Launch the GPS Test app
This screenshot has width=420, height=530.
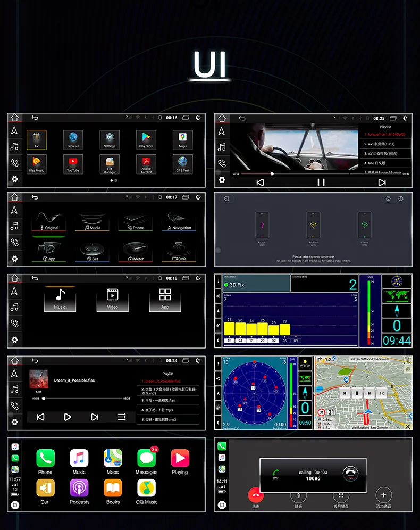[x=182, y=164]
